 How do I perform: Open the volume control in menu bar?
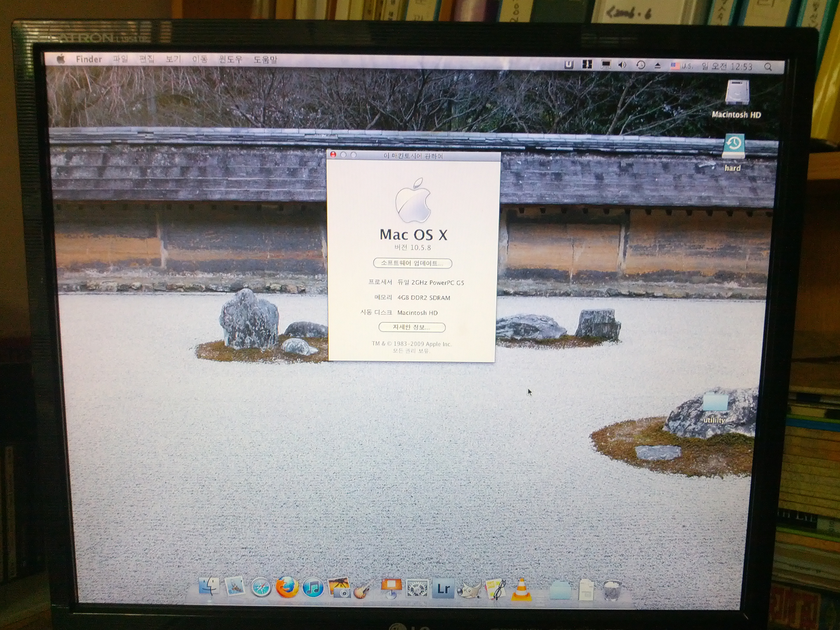[x=622, y=65]
